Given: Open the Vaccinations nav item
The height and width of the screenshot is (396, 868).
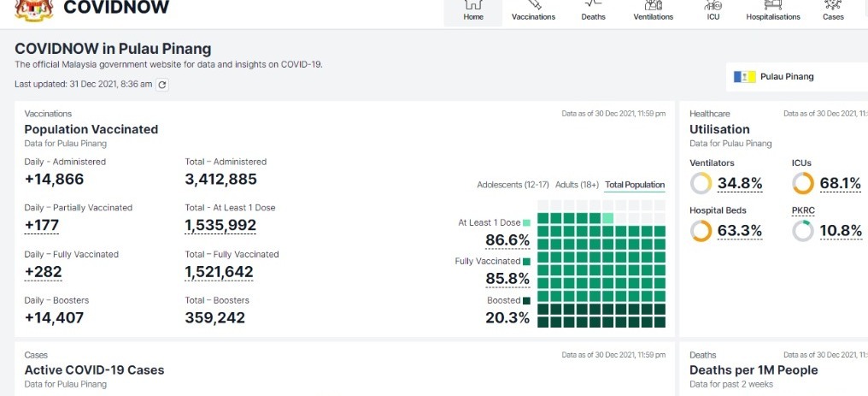Looking at the screenshot, I should click(533, 12).
